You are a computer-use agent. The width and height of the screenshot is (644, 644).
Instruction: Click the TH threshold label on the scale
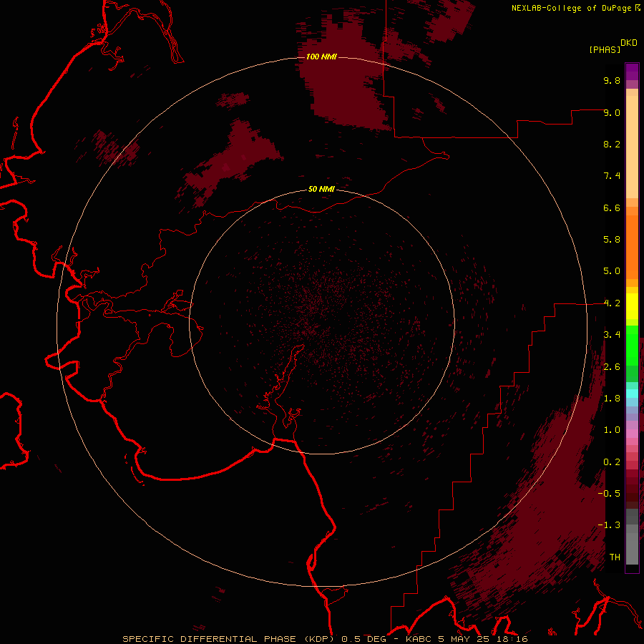[x=615, y=557]
